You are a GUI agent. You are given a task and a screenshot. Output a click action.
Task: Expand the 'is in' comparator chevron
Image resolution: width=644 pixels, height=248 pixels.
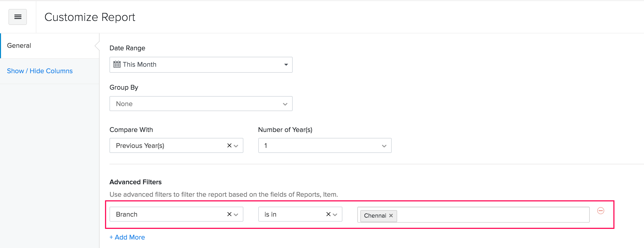tap(335, 214)
